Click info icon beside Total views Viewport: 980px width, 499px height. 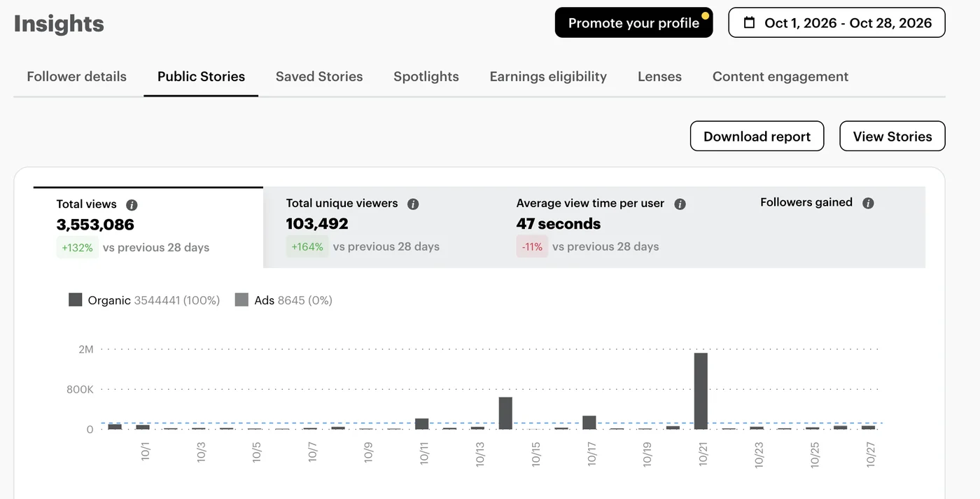click(132, 205)
